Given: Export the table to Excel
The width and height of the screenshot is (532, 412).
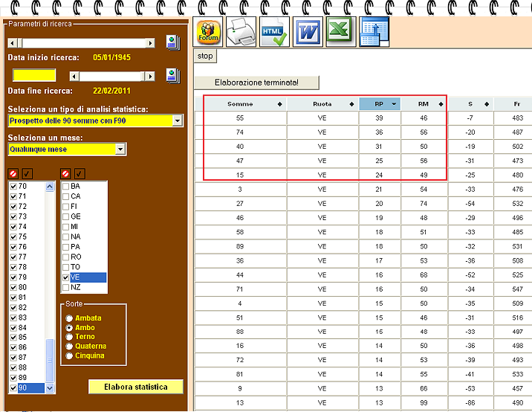Looking at the screenshot, I should pyautogui.click(x=340, y=33).
